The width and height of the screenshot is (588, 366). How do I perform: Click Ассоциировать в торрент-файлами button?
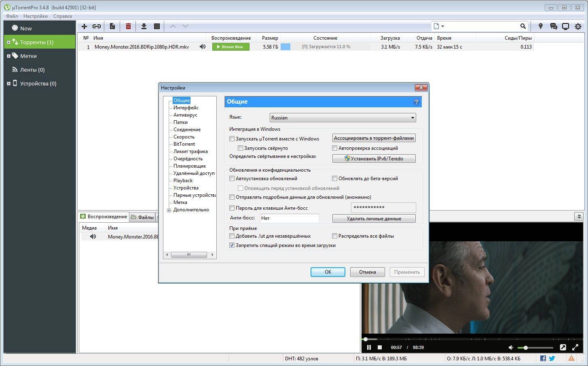(374, 138)
